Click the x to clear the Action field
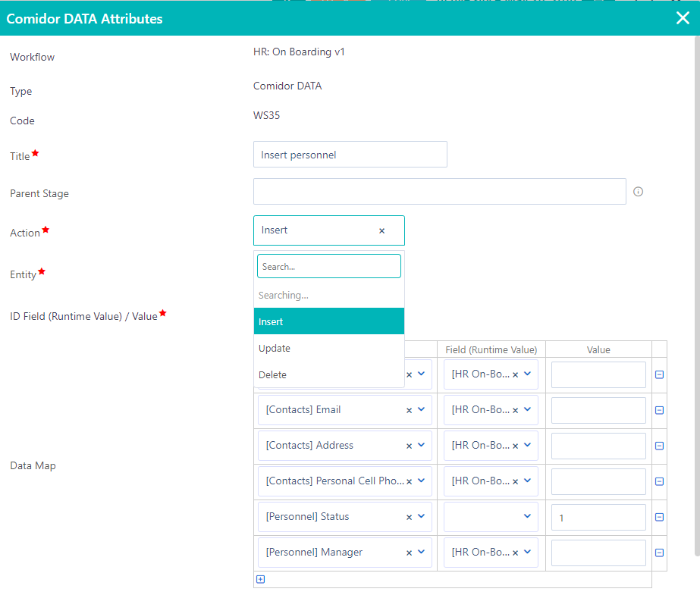Image resolution: width=700 pixels, height=595 pixels. (x=381, y=230)
